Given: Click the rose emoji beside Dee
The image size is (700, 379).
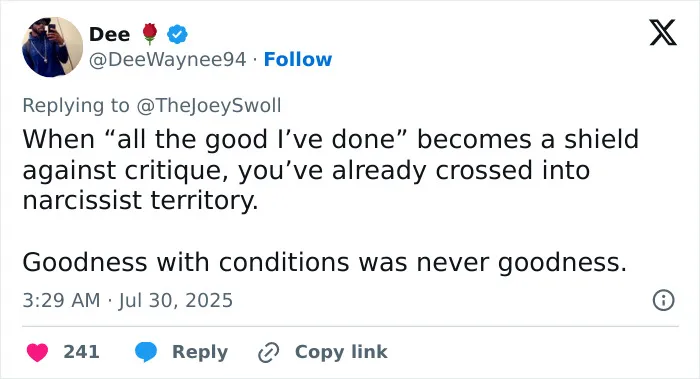Looking at the screenshot, I should (150, 34).
